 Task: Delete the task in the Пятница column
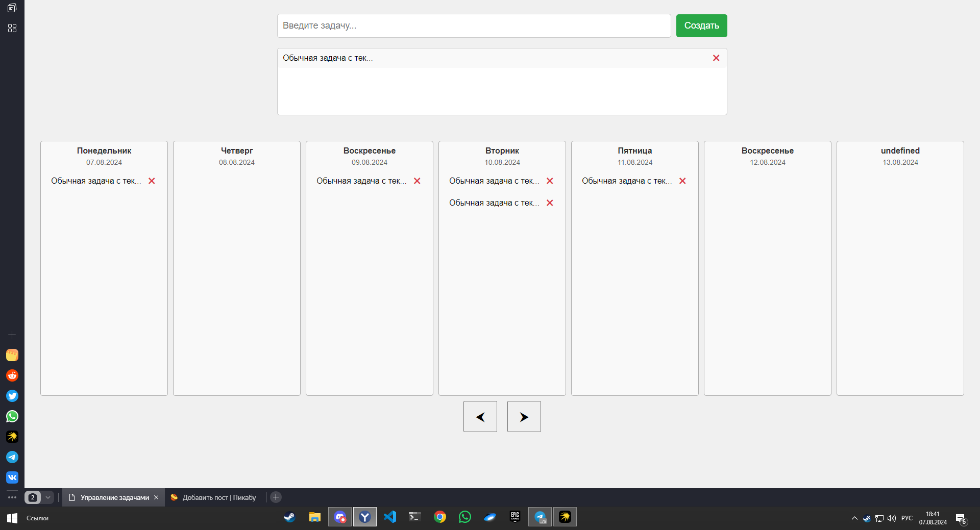tap(682, 181)
